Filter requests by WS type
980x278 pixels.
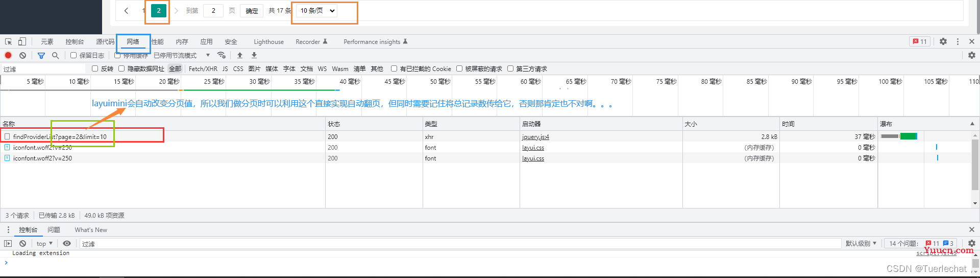tap(322, 68)
